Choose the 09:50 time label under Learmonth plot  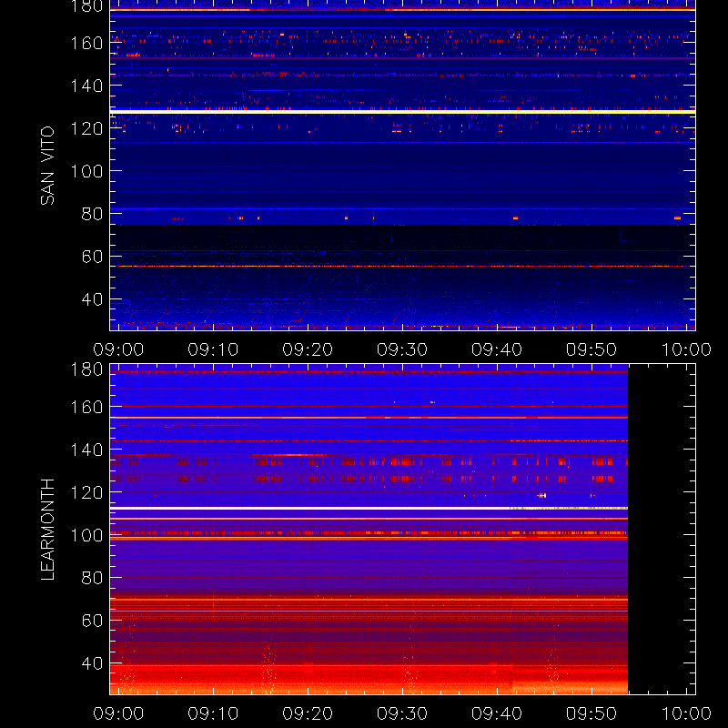[x=591, y=713]
